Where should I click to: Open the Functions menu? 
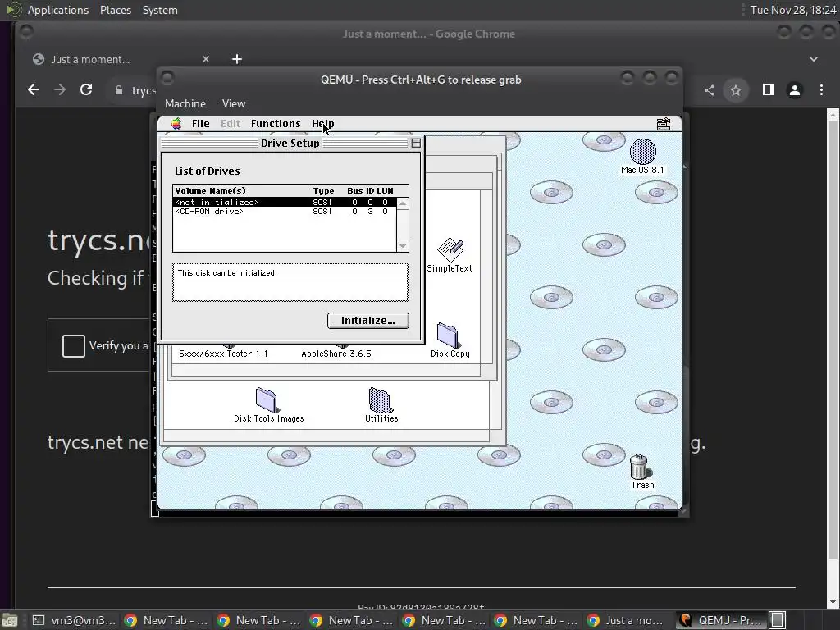(276, 124)
